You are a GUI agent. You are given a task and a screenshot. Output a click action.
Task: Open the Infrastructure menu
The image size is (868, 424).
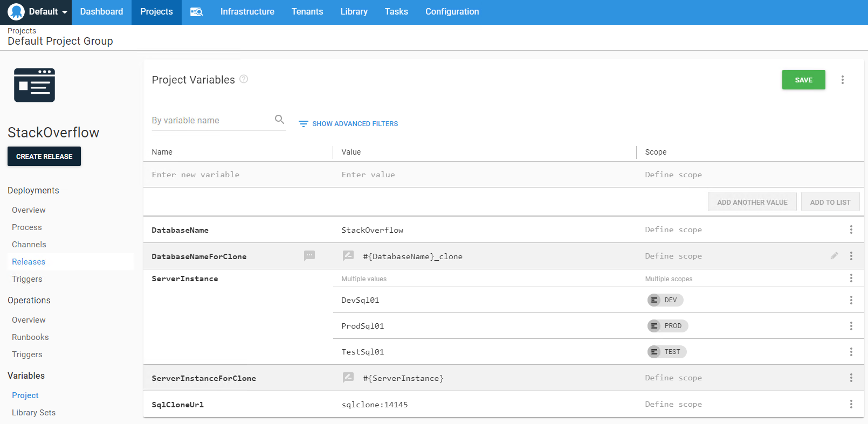tap(247, 12)
